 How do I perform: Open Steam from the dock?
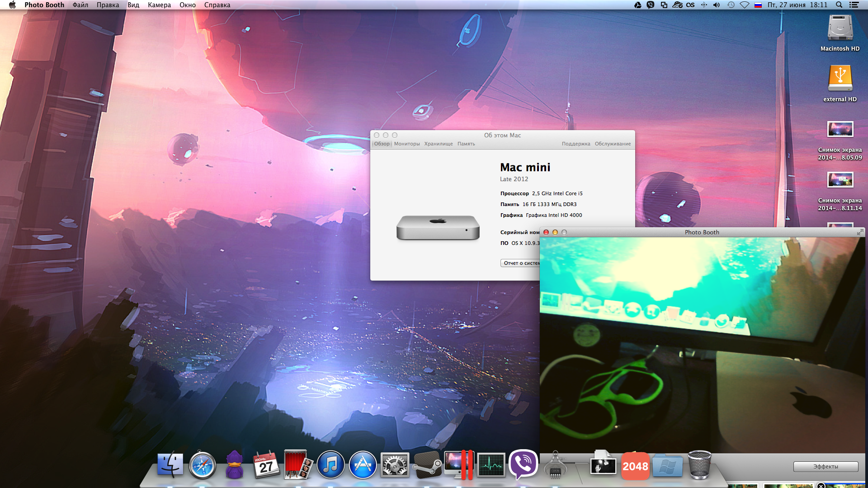[427, 465]
